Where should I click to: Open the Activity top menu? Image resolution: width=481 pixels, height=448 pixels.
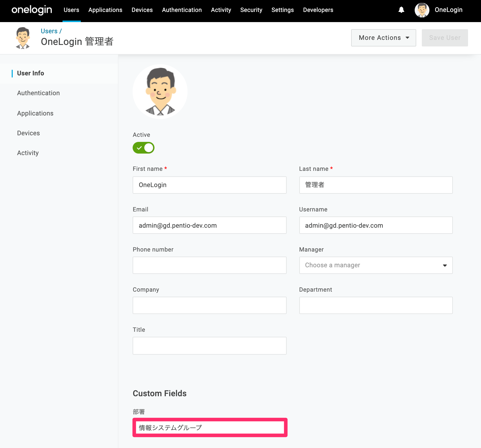[x=221, y=10]
